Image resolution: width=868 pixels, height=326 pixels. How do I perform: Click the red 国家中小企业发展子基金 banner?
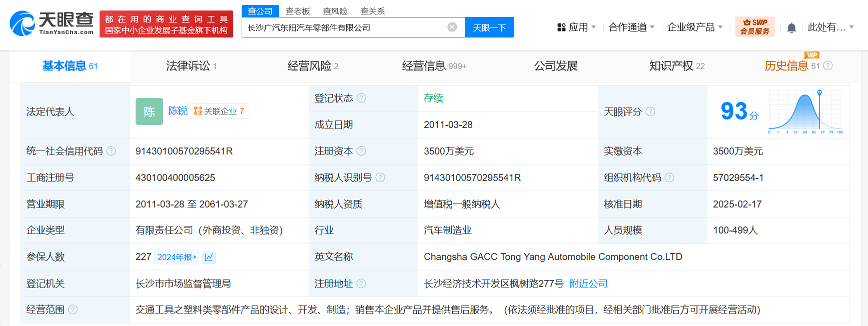pyautogui.click(x=166, y=24)
